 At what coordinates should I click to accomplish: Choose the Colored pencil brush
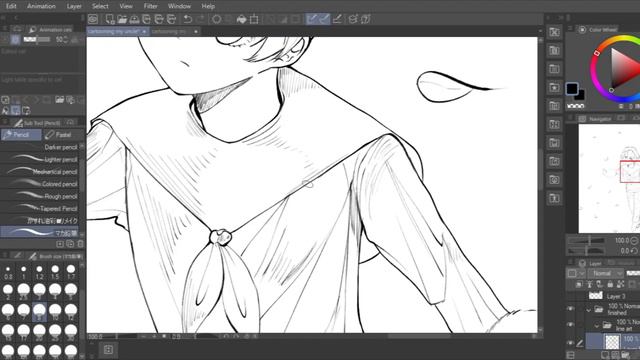click(40, 184)
